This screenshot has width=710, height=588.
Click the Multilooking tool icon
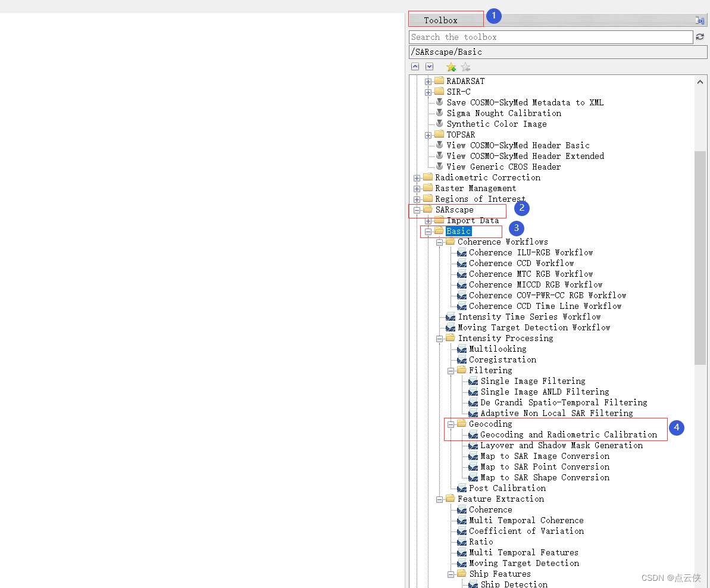(462, 349)
